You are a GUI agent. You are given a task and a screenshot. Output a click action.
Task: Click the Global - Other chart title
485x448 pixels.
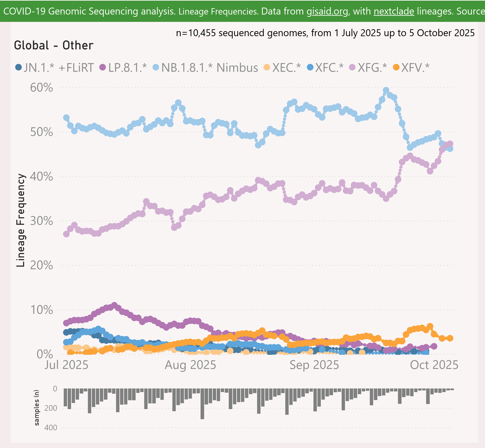pos(54,46)
